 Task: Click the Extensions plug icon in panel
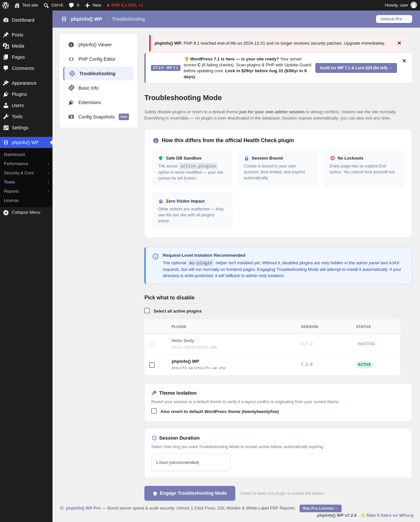point(71,102)
